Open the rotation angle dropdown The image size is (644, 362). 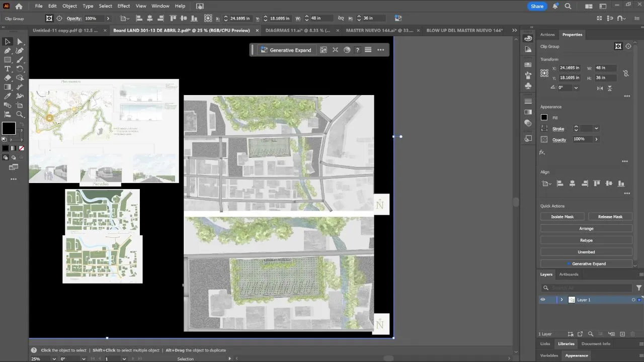576,87
